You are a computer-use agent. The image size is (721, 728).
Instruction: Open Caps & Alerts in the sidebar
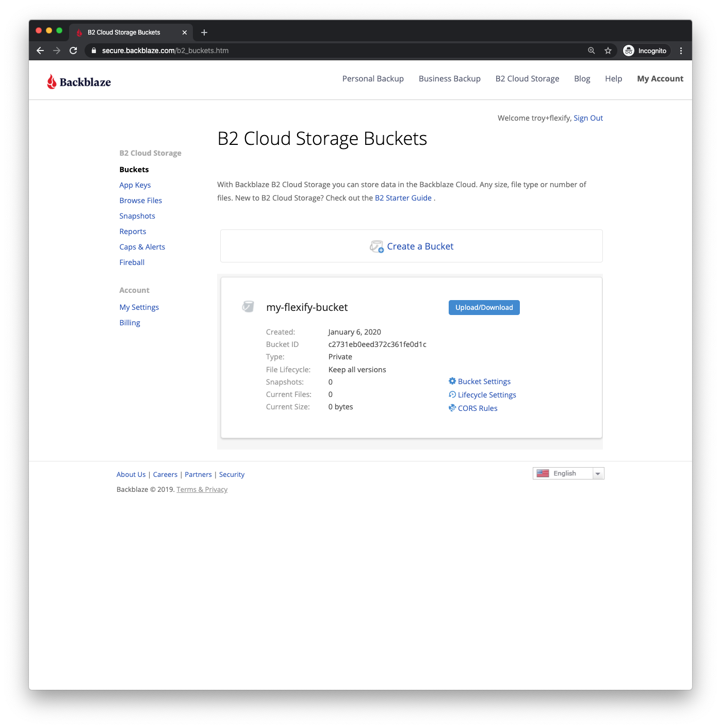click(x=142, y=247)
